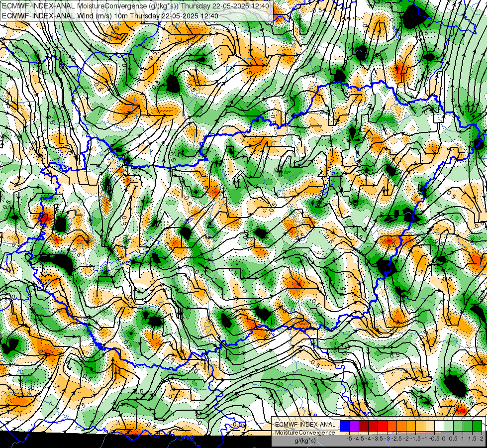Click the -2.5 tick label on the legend
The width and height of the screenshot is (487, 448).
pyautogui.click(x=396, y=439)
